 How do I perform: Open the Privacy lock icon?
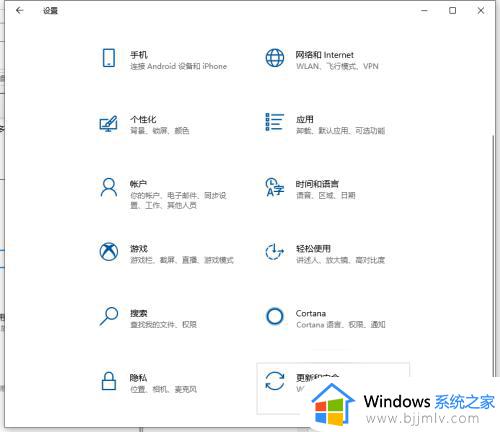click(x=109, y=381)
